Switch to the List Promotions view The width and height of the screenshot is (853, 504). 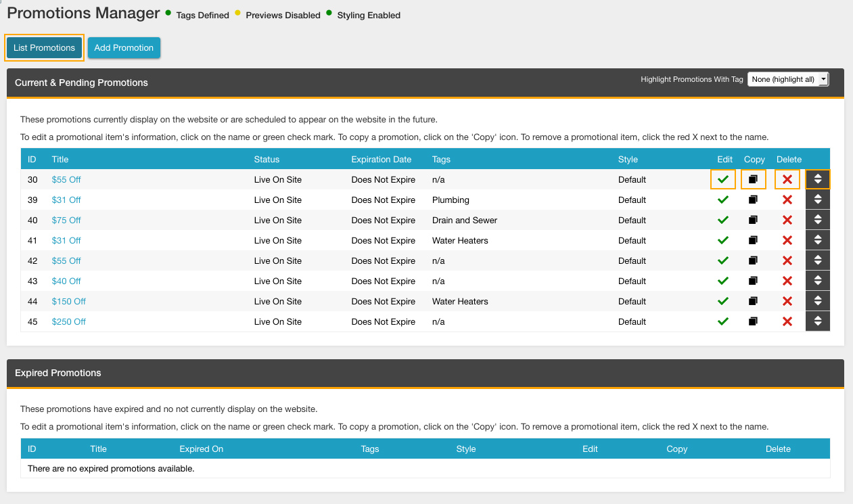(x=44, y=48)
